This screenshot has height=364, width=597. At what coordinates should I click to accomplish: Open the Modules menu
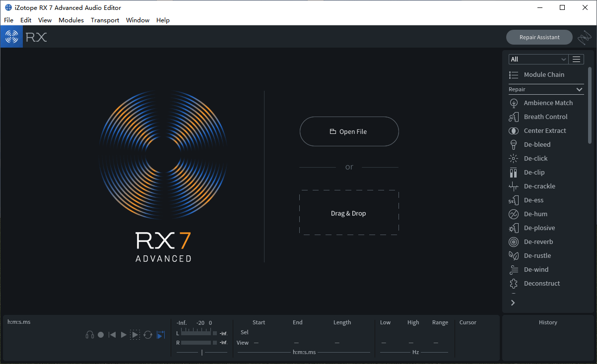point(71,20)
